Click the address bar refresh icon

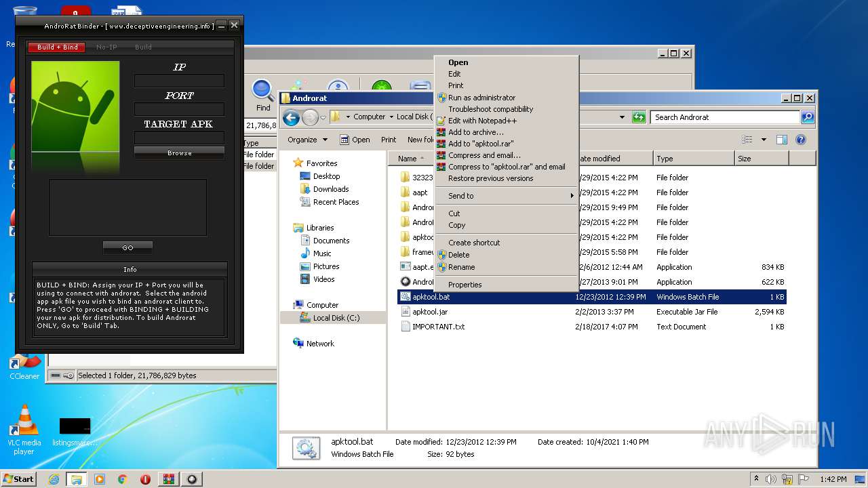[638, 117]
